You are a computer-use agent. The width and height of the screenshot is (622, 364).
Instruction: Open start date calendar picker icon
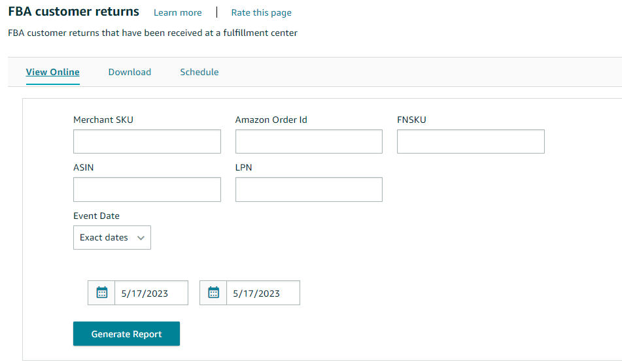tap(101, 293)
